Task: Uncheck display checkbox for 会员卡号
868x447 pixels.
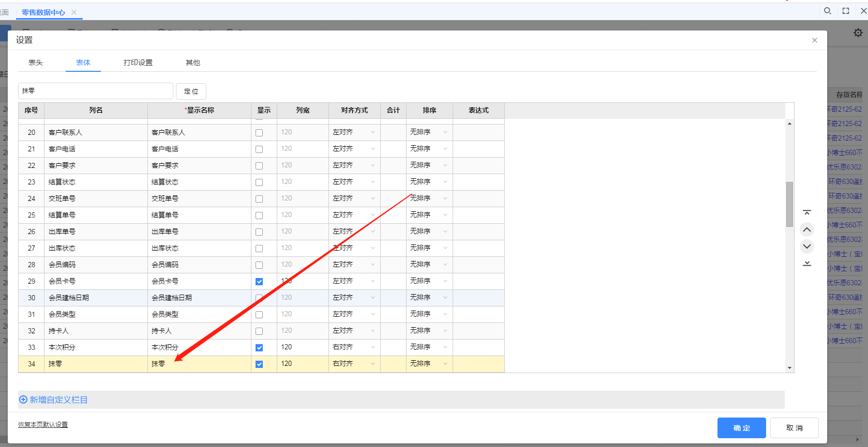Action: pyautogui.click(x=259, y=282)
